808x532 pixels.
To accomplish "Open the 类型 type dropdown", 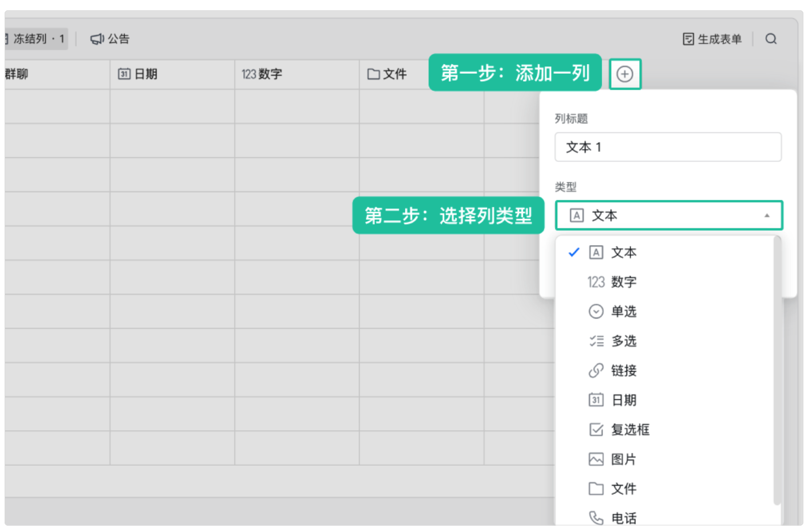I will click(x=668, y=215).
